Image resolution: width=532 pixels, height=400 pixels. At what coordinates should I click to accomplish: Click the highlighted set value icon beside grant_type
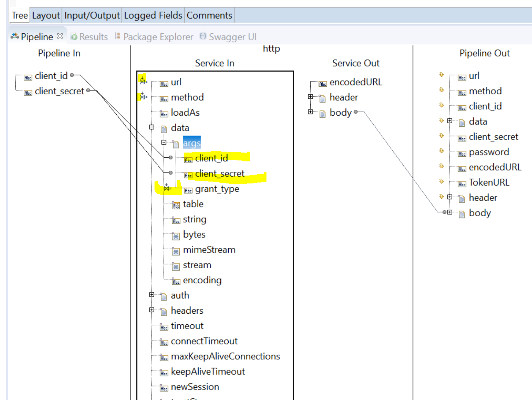[167, 188]
